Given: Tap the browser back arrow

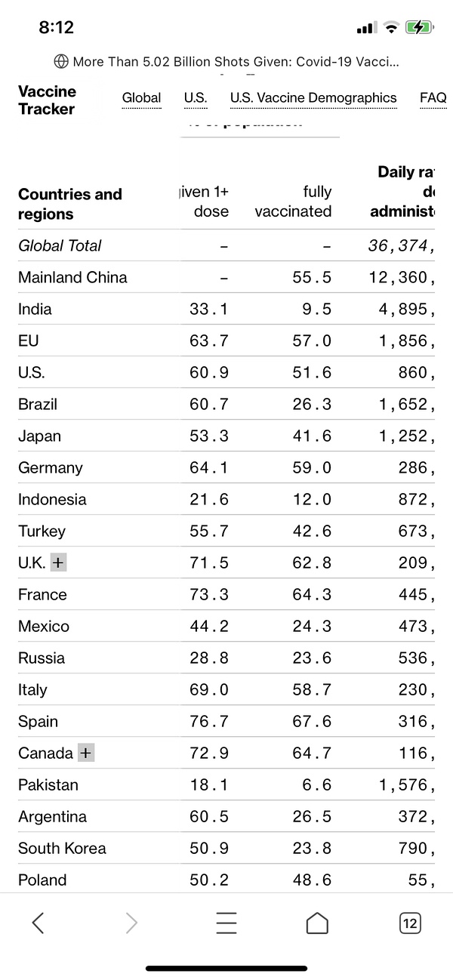Looking at the screenshot, I should point(39,923).
